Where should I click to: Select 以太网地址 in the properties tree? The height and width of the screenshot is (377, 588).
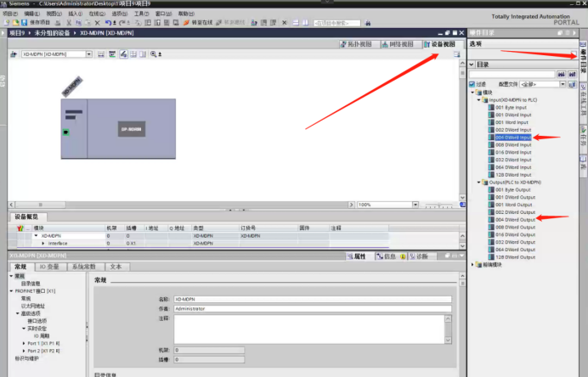(33, 306)
